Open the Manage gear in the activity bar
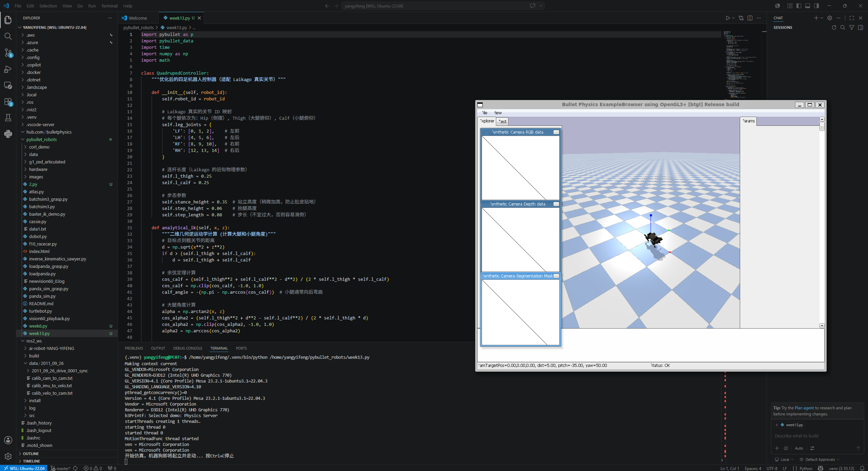Image resolution: width=868 pixels, height=471 pixels. pyautogui.click(x=8, y=456)
